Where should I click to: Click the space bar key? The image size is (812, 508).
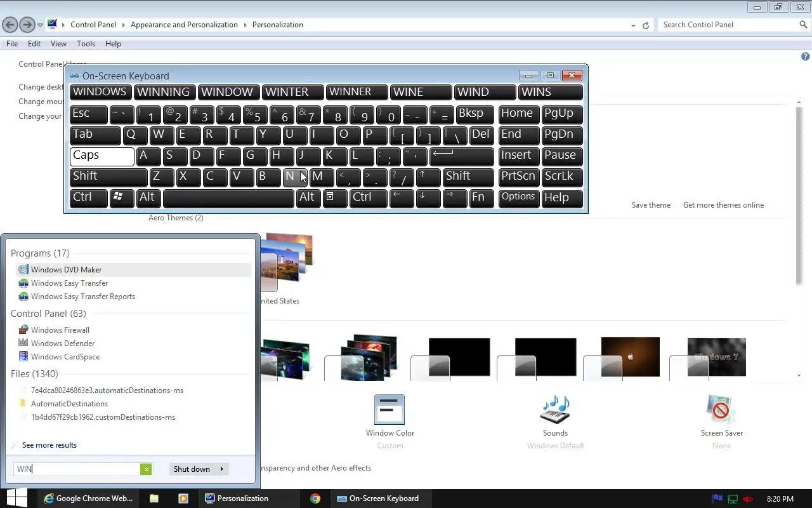click(x=228, y=197)
